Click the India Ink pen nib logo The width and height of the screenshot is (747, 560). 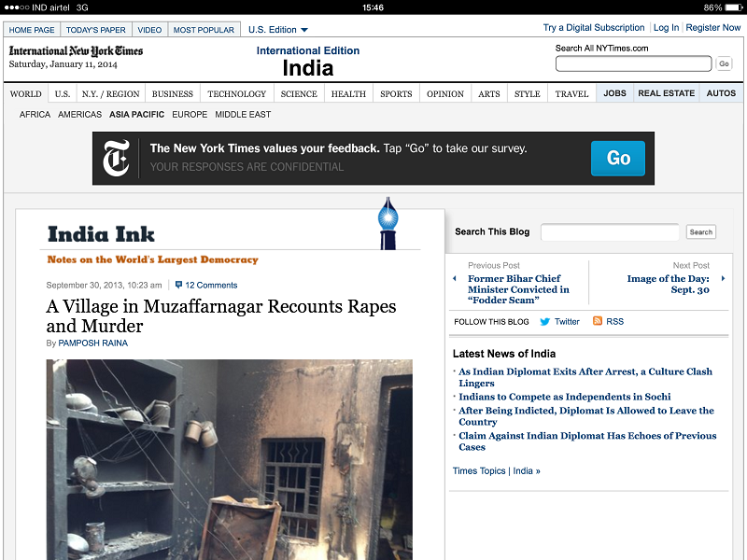(388, 223)
